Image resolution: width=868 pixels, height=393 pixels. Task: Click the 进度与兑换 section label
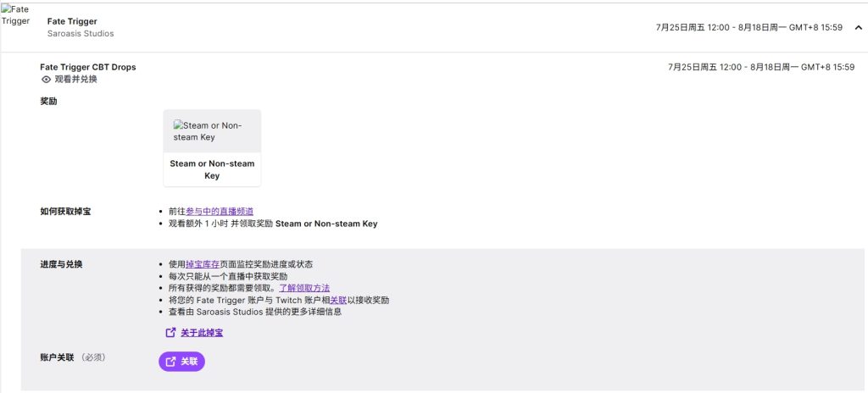[x=61, y=264]
